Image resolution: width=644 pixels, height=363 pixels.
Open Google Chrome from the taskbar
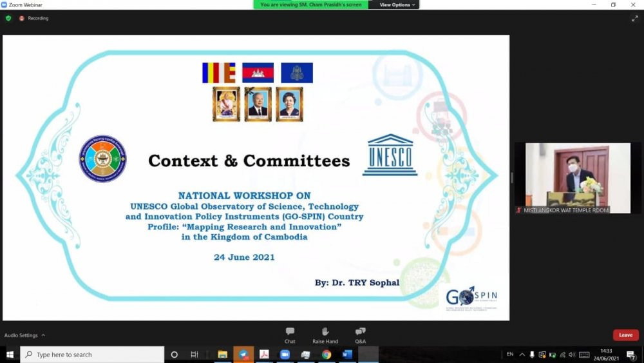(x=326, y=355)
